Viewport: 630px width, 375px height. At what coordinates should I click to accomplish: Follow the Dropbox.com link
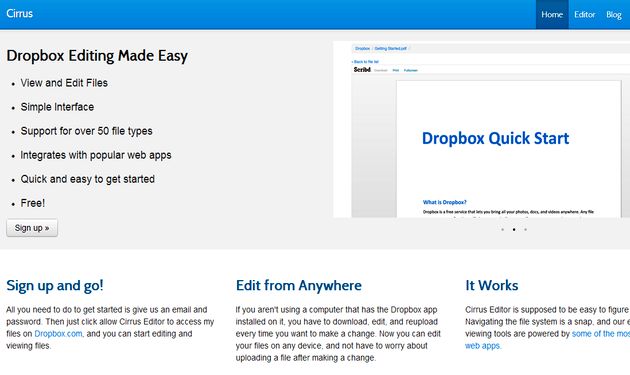click(58, 334)
